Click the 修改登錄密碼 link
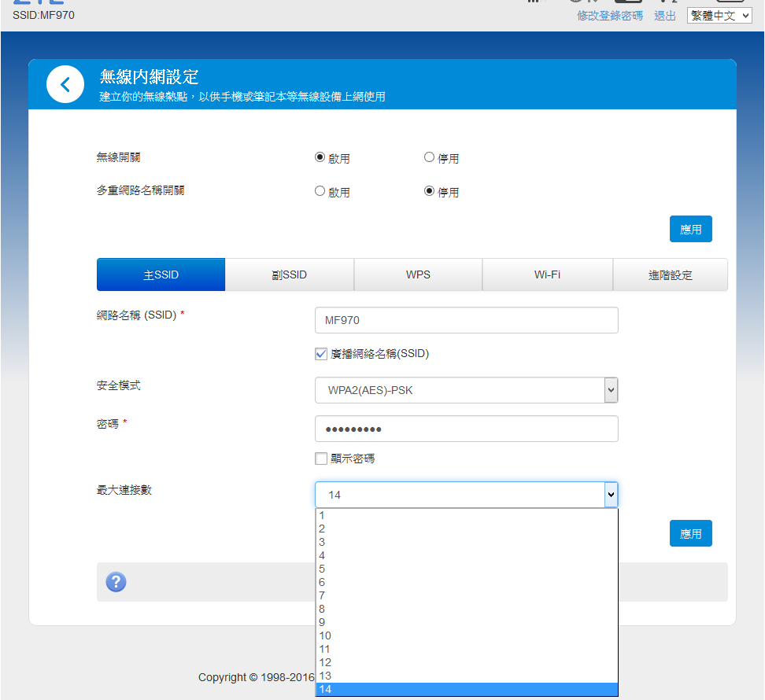This screenshot has height=700, width=765. click(609, 16)
